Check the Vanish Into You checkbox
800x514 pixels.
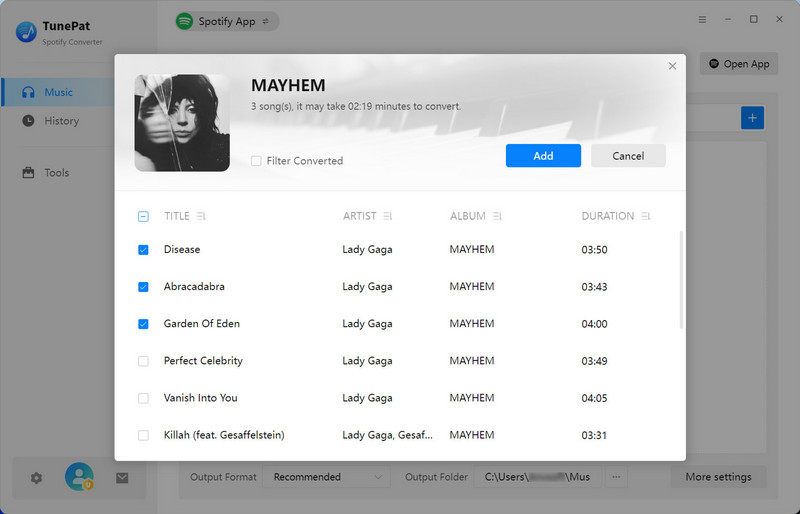point(143,398)
